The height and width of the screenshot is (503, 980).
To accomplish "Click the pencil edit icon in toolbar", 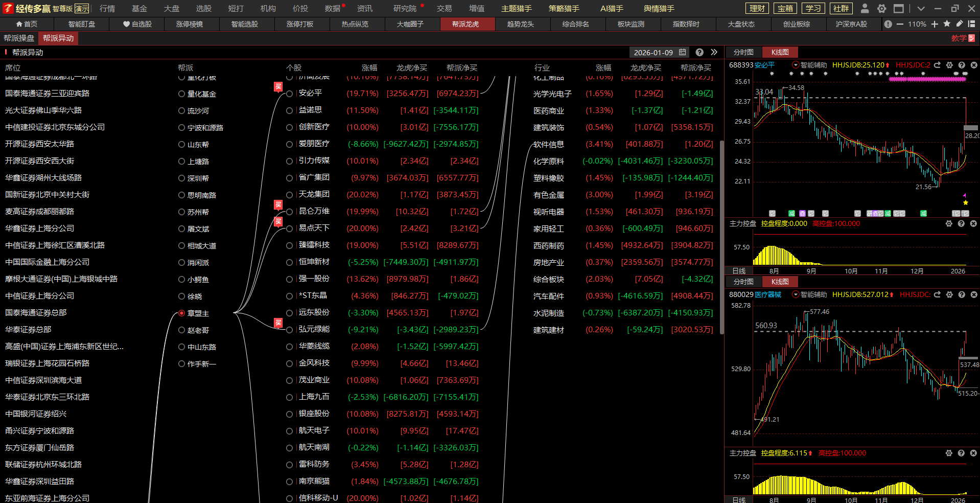I will click(959, 24).
